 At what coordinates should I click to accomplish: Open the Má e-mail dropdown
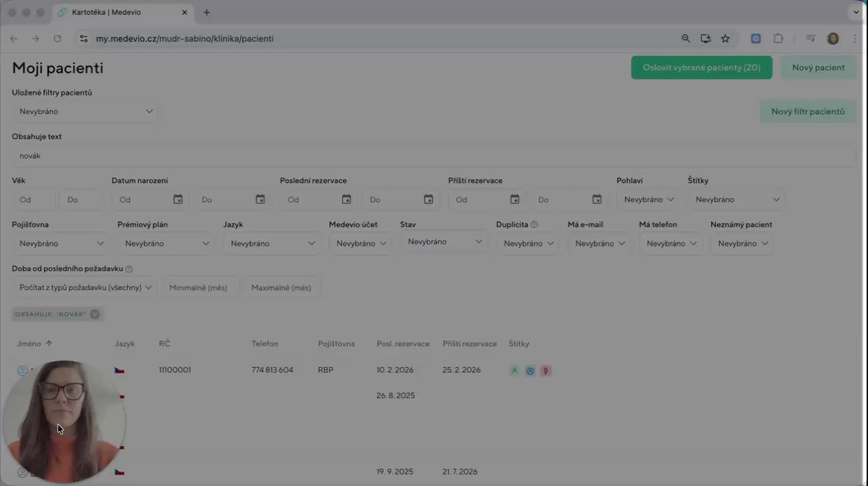pos(599,243)
